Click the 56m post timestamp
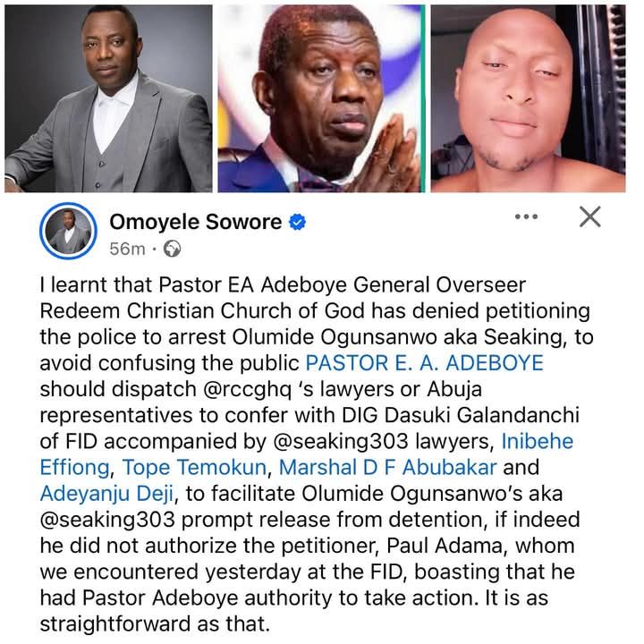This screenshot has width=644, height=644. pos(127,249)
